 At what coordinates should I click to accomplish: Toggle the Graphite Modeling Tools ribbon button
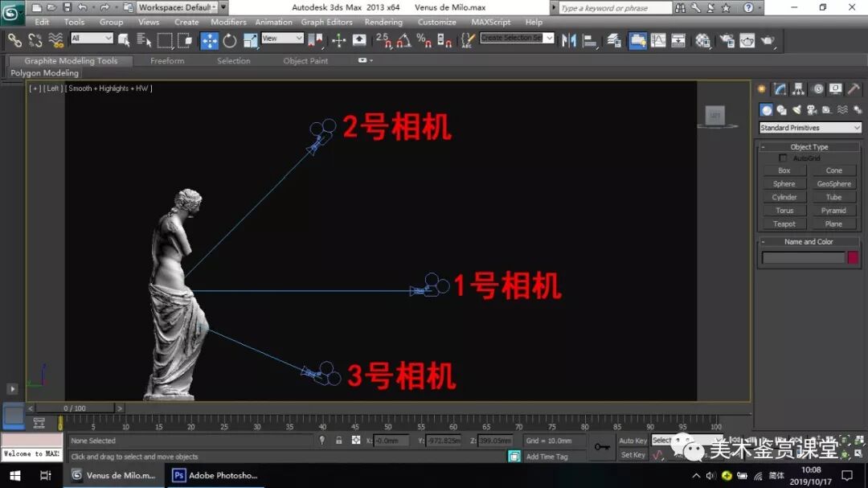pyautogui.click(x=637, y=40)
